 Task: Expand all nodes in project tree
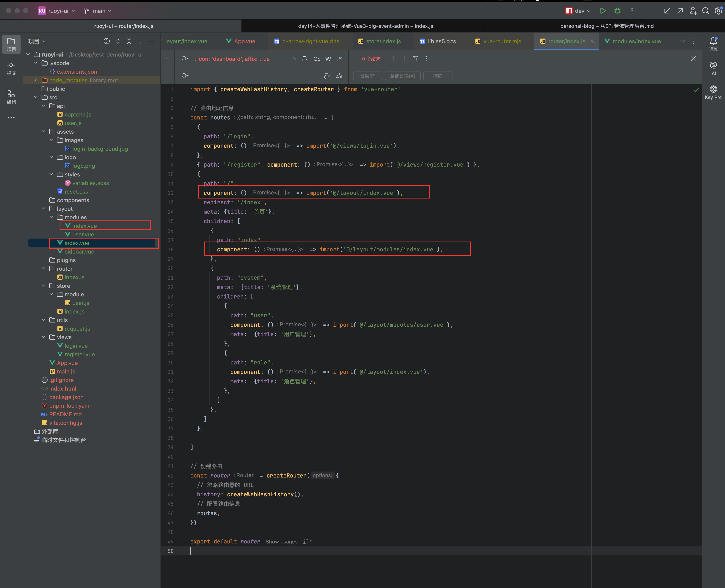point(118,41)
